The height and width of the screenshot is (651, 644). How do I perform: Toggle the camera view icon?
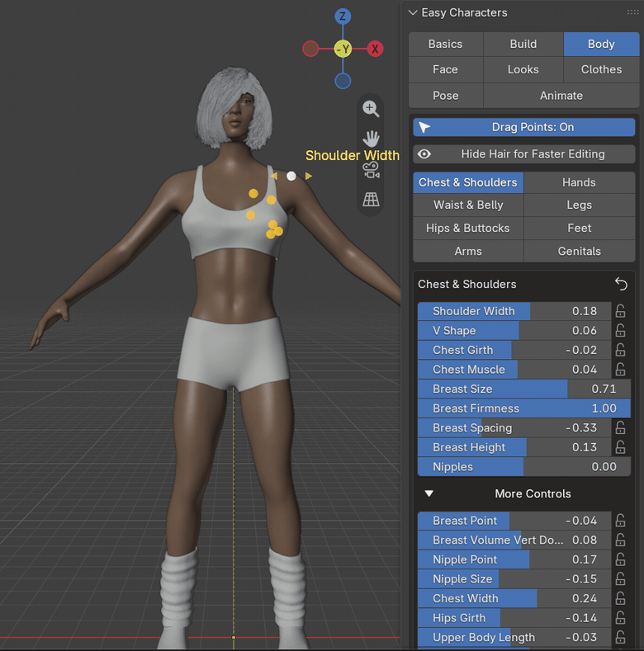pos(371,170)
